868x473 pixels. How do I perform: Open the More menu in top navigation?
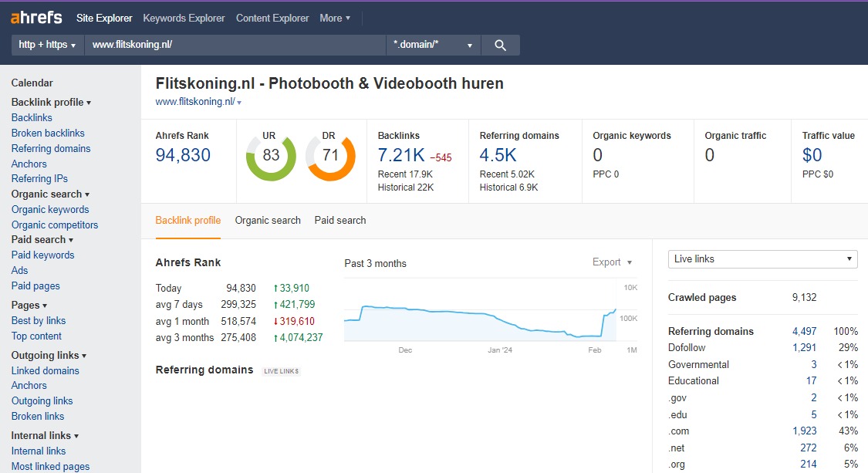335,18
